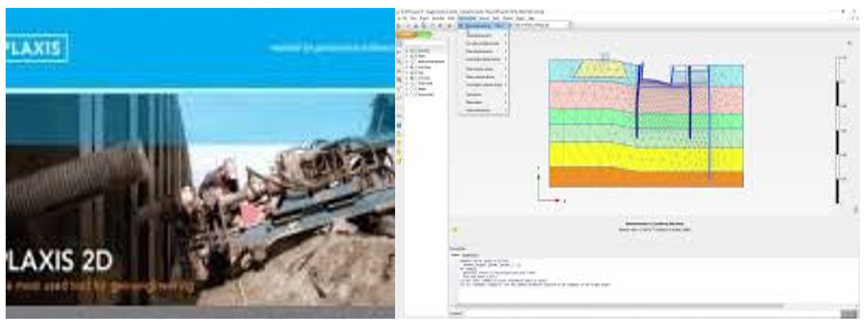Click the yellow embankment in the model
The height and width of the screenshot is (329, 868).
(601, 69)
